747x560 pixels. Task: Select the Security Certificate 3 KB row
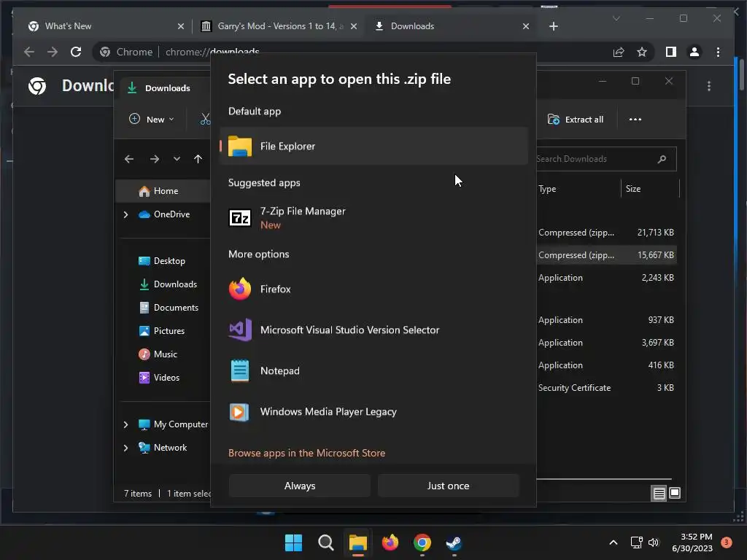pos(606,388)
